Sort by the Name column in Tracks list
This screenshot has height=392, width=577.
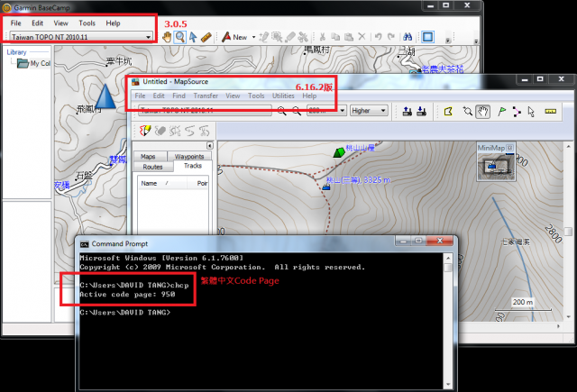162,183
